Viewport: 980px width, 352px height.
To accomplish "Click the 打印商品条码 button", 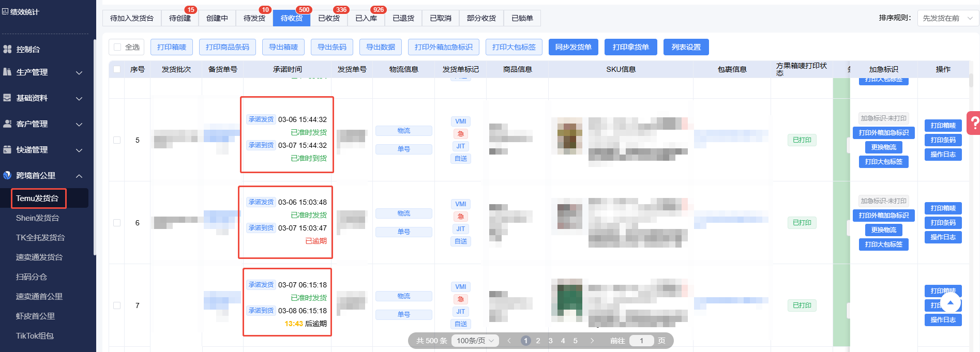I will pyautogui.click(x=228, y=47).
